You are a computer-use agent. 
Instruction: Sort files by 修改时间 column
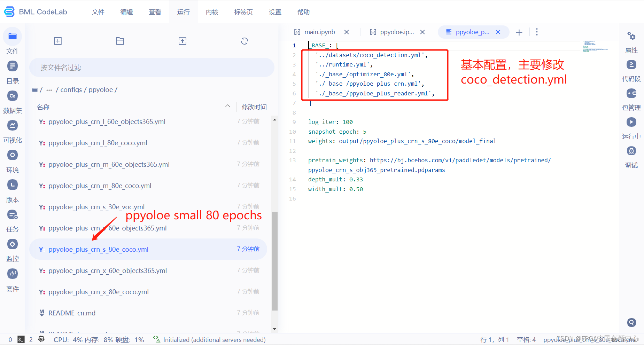[254, 107]
